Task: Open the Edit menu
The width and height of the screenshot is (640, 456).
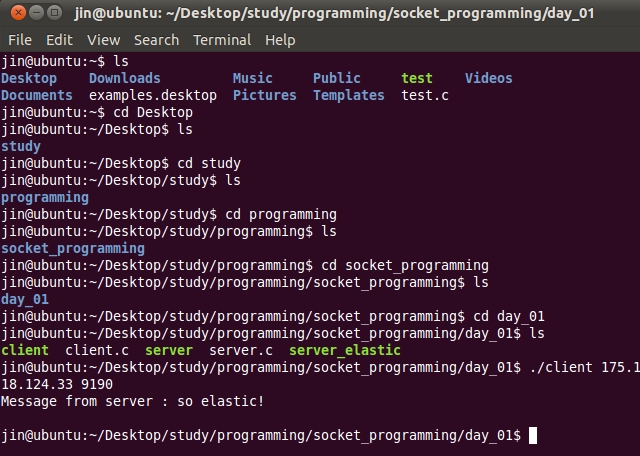Action: 59,40
